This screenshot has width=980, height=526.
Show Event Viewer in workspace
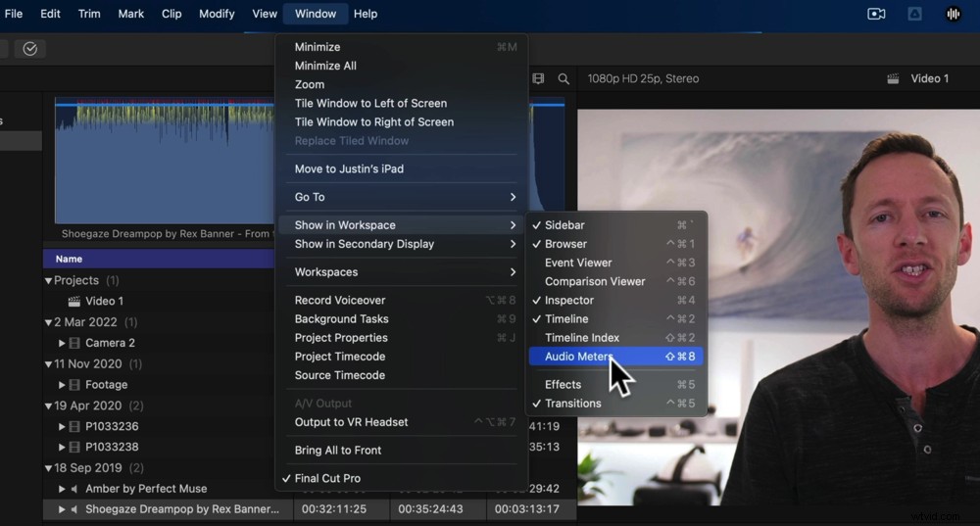(x=615, y=263)
